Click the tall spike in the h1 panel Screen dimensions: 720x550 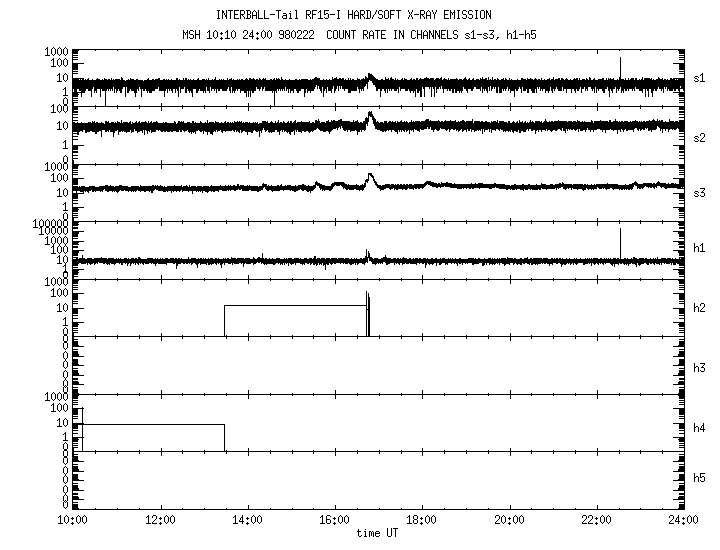pos(620,242)
